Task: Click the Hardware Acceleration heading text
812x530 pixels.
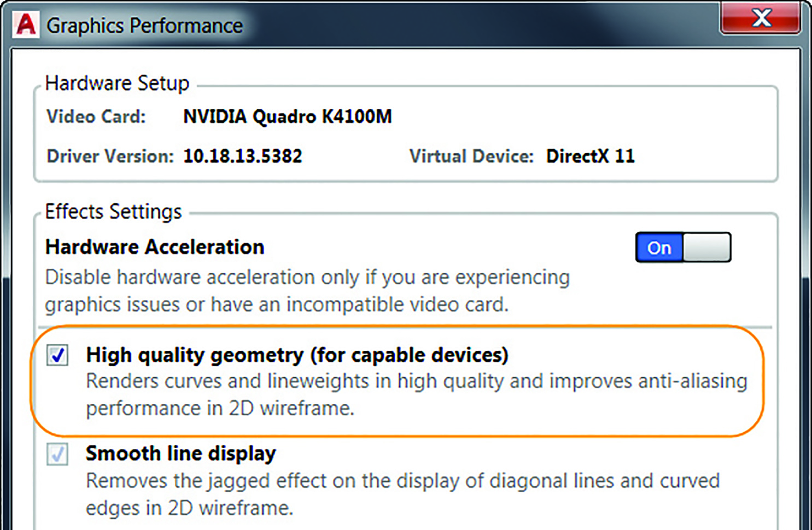Action: [155, 247]
